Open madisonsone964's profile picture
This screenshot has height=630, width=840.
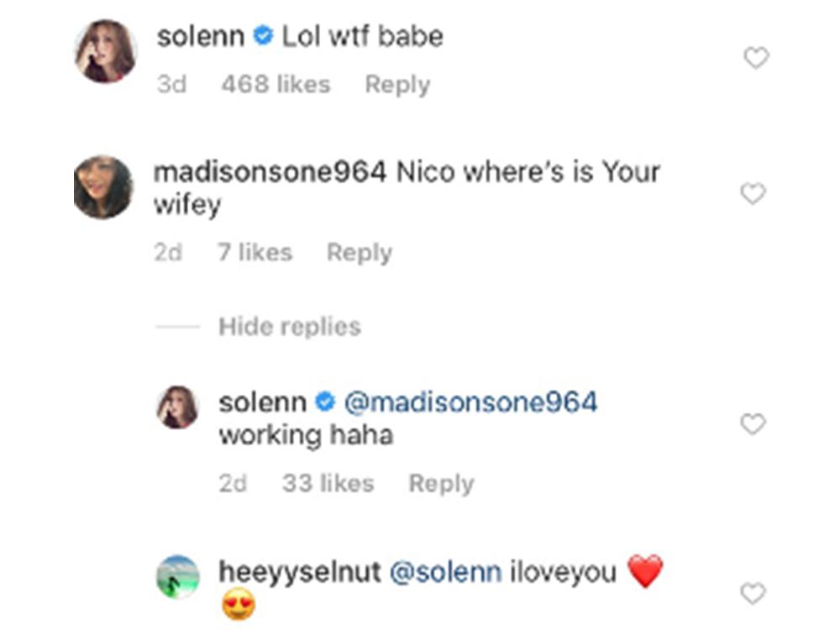pos(103,186)
